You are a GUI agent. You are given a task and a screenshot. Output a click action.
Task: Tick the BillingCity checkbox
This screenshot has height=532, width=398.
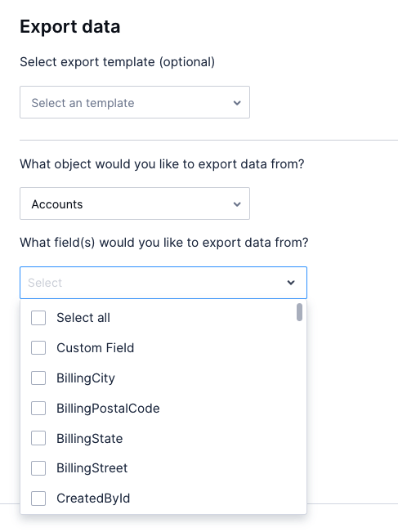(x=38, y=378)
